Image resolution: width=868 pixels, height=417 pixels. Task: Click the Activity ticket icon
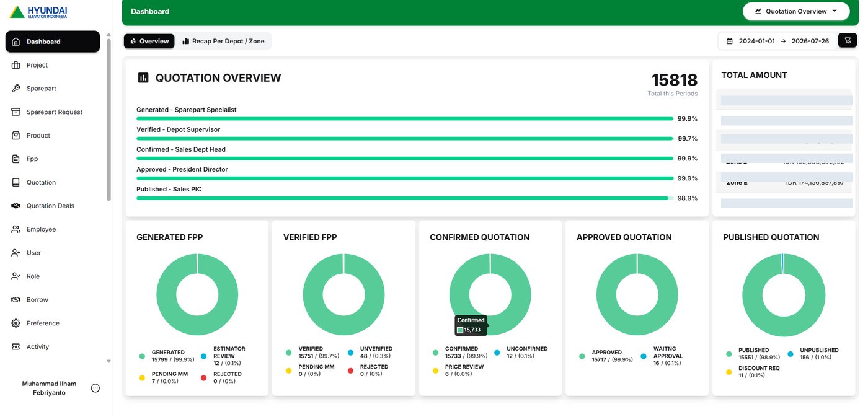click(x=16, y=347)
